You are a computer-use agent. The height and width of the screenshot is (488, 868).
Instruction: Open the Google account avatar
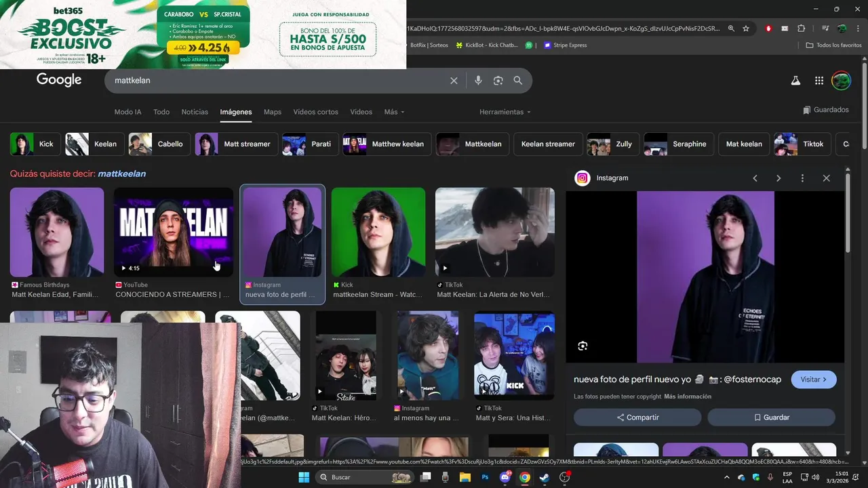(x=841, y=81)
